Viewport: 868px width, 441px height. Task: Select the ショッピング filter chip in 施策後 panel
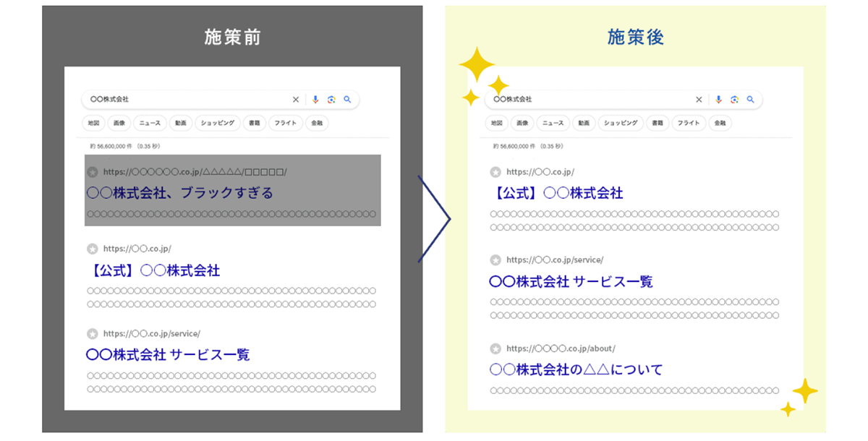pyautogui.click(x=621, y=124)
